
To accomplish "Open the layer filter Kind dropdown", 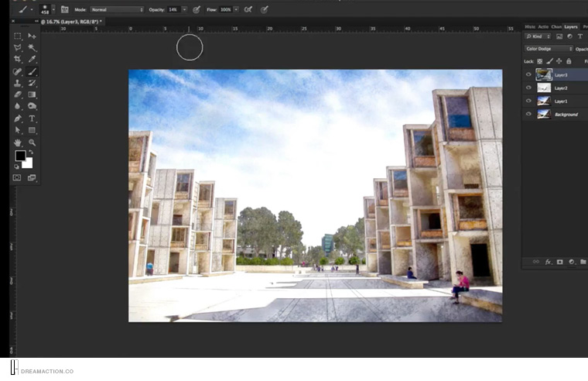I will (538, 36).
